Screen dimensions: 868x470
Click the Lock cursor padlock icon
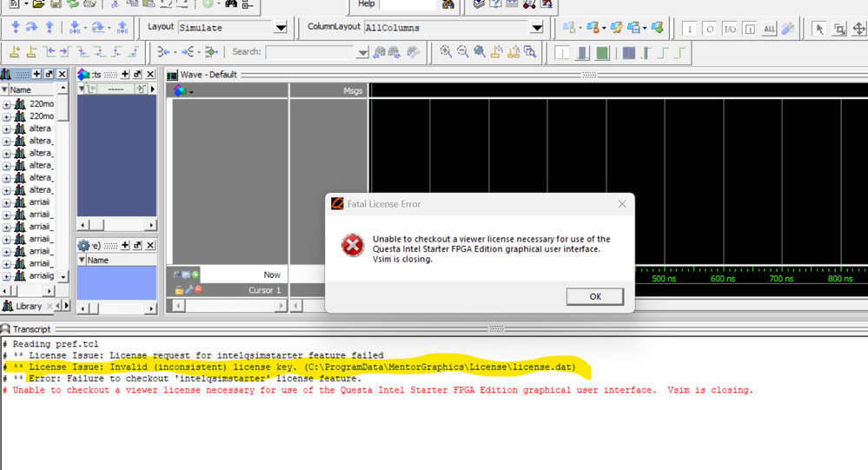tap(179, 289)
